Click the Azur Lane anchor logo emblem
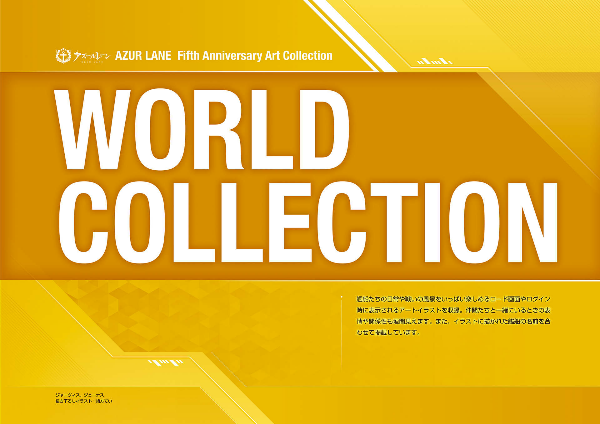 pos(63,56)
